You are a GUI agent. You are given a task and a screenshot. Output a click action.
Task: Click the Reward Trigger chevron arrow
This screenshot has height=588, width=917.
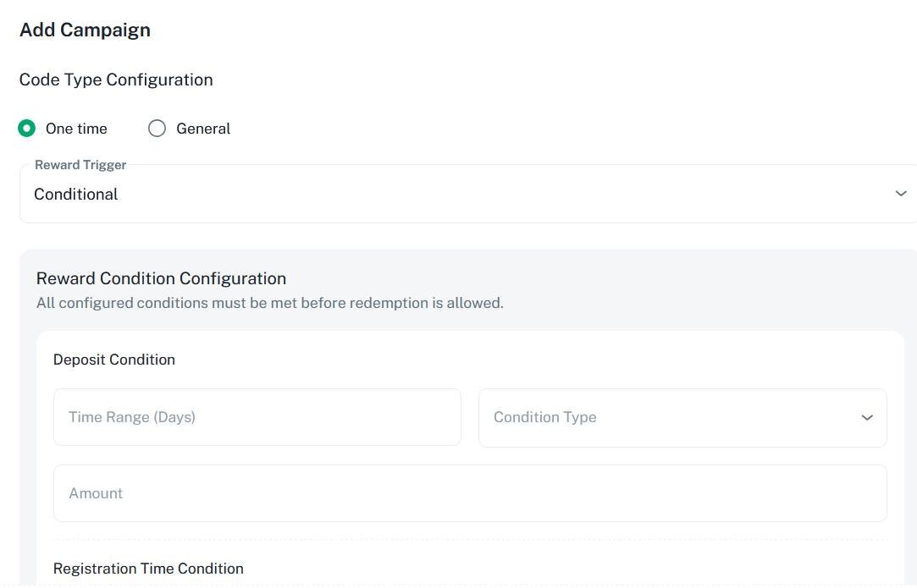coord(901,194)
